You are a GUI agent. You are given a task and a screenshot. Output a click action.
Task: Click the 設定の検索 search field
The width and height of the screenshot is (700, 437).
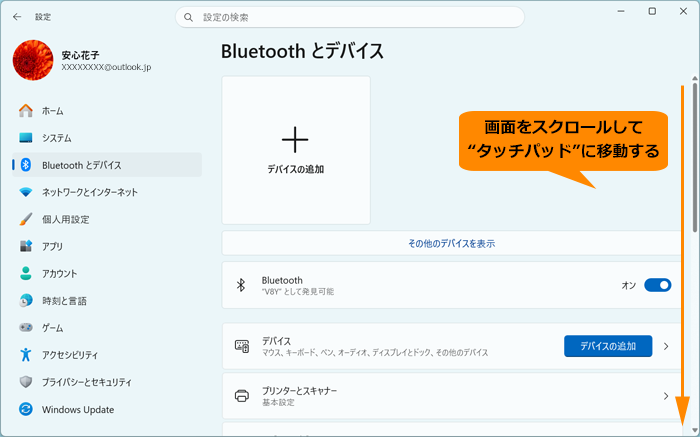pos(350,17)
